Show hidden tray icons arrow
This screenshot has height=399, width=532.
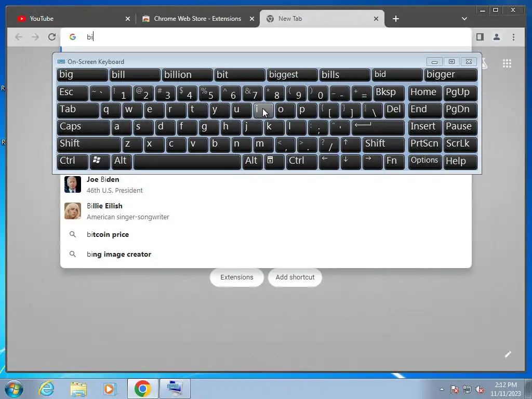coord(442,389)
